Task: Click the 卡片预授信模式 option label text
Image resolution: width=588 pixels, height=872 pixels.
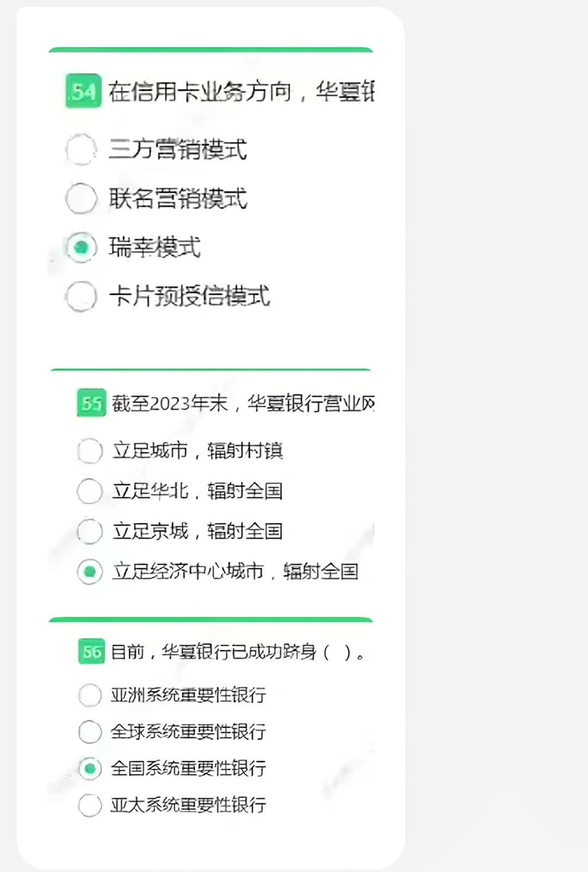Action: point(189,297)
